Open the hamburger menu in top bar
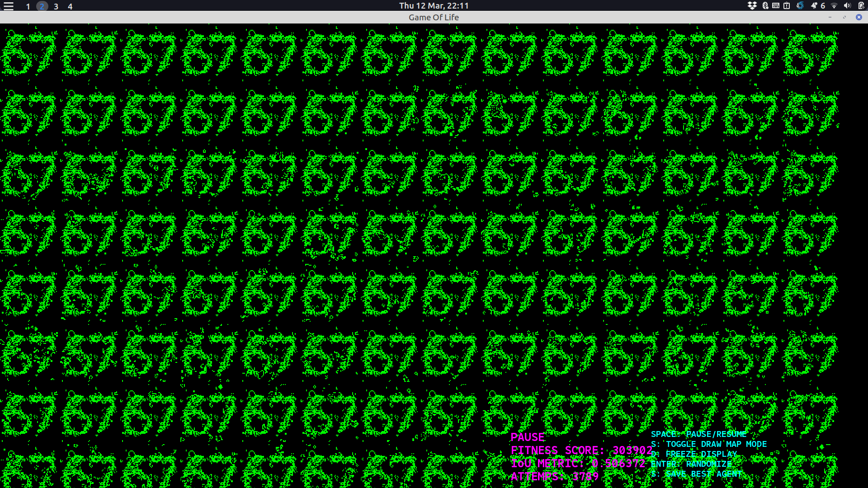Screen dimensions: 868x488 tap(9, 6)
